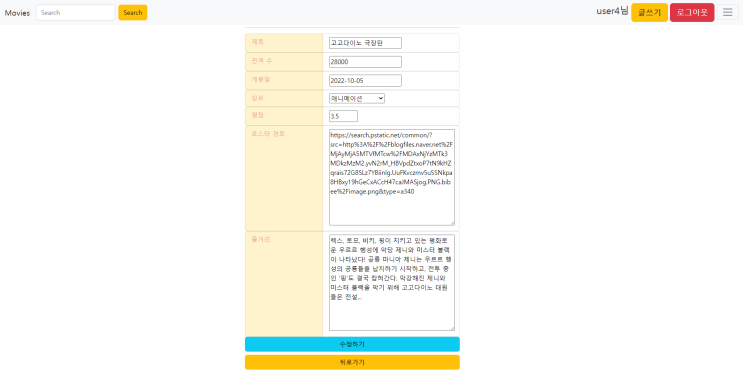Click inside the 포스터 경로 URL textarea
Viewport: 743px width, 372px height.
392,177
